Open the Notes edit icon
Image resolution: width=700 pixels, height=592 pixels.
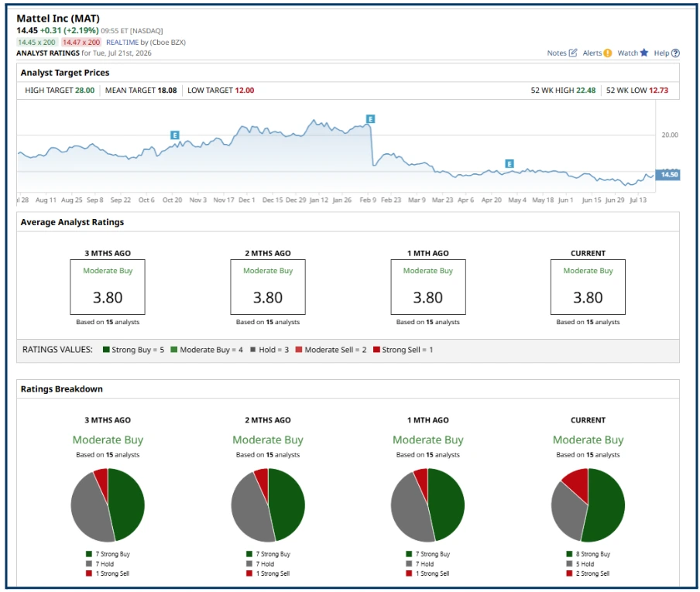click(x=573, y=53)
